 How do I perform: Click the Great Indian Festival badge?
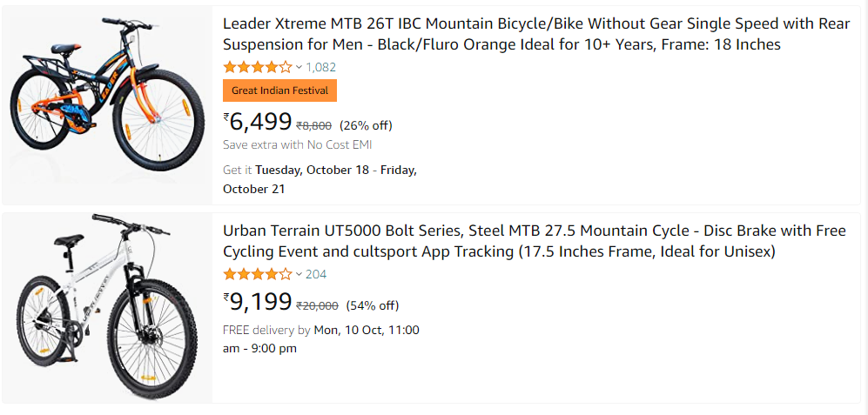(x=279, y=90)
